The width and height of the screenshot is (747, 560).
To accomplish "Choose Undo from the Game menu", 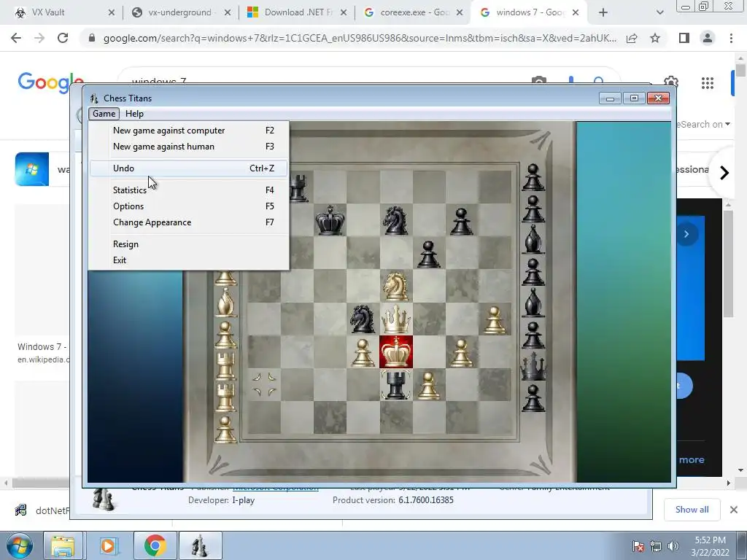I will [x=189, y=168].
